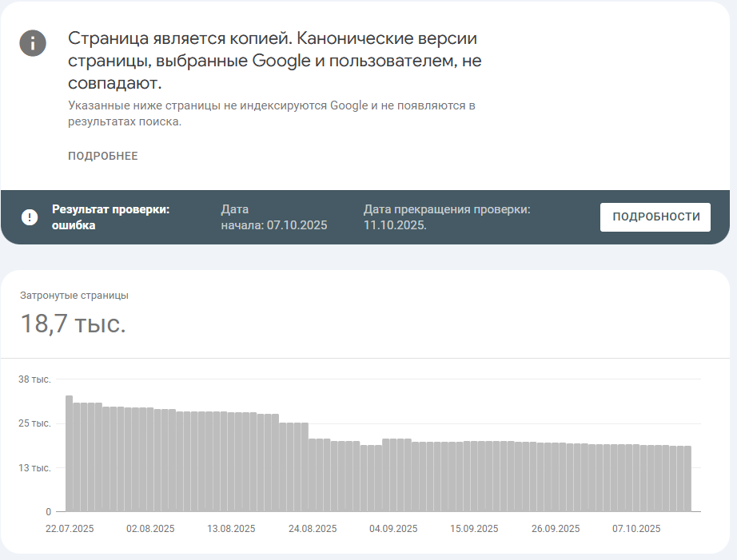737x560 pixels.
Task: Select the 'Затронутые страницы' metric label
Action: coord(74,296)
